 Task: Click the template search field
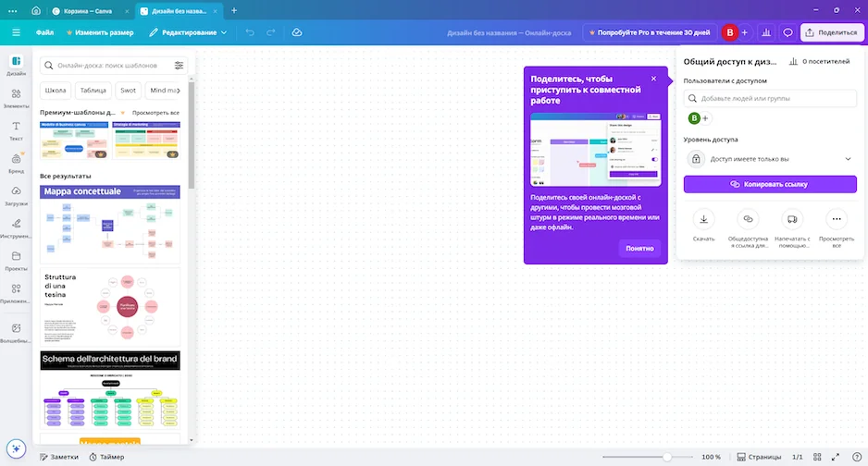click(x=114, y=66)
